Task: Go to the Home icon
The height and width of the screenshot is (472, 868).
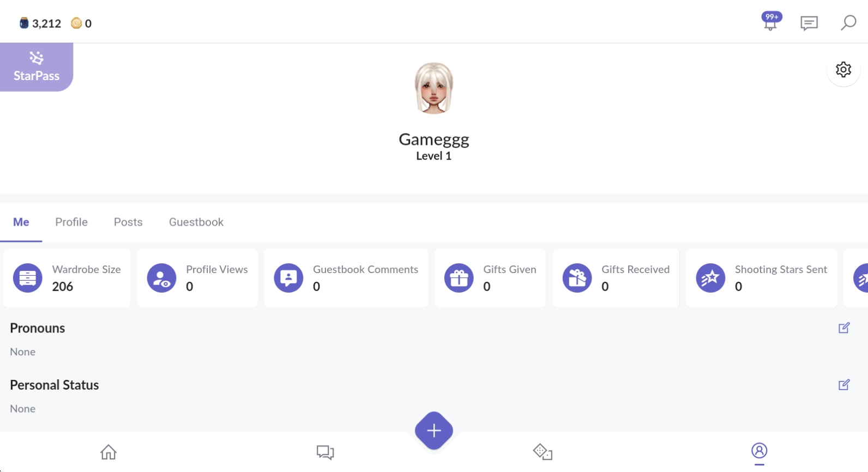Action: coord(108,452)
